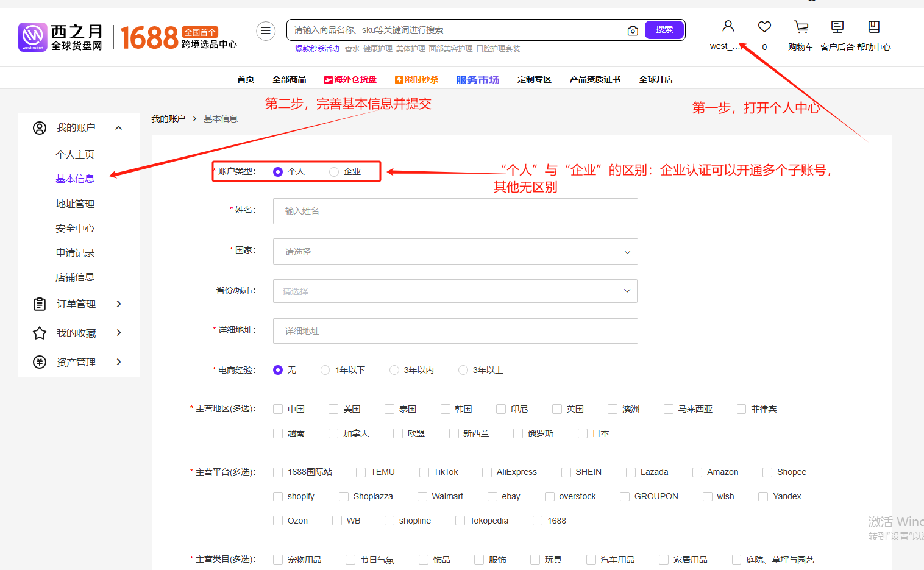Click the 资产管理 yen coin icon

click(x=40, y=362)
